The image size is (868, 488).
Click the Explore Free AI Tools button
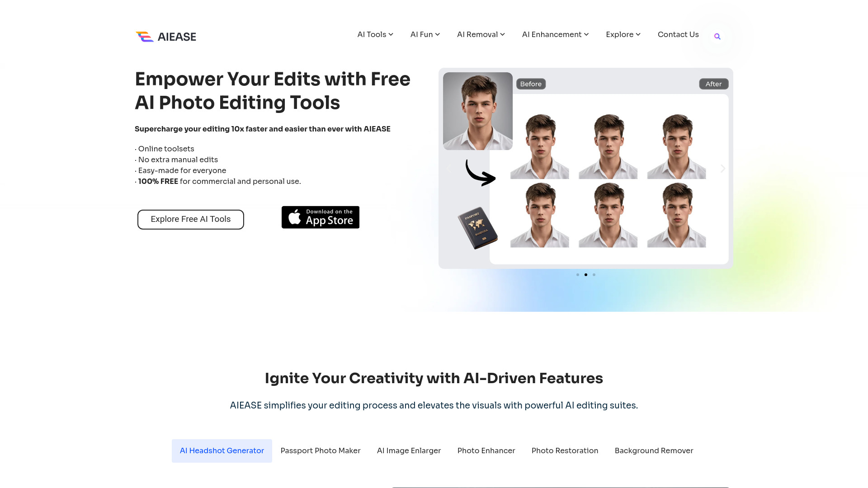click(190, 219)
